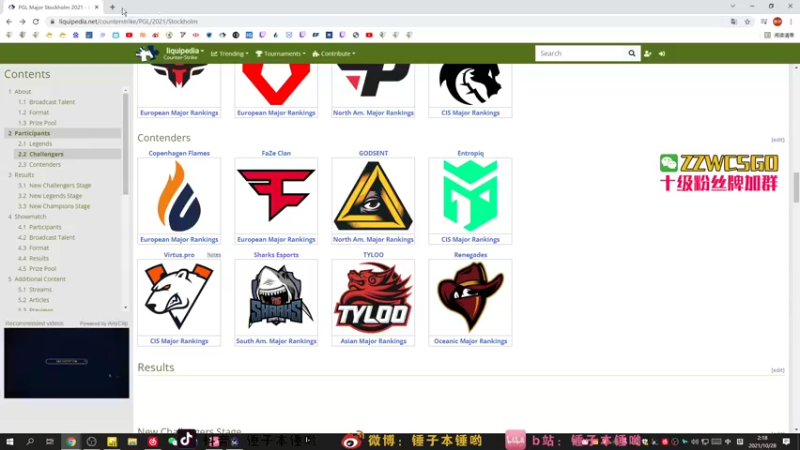This screenshot has width=800, height=450.
Task: Expand the liquipedia wiki selector
Action: click(185, 51)
